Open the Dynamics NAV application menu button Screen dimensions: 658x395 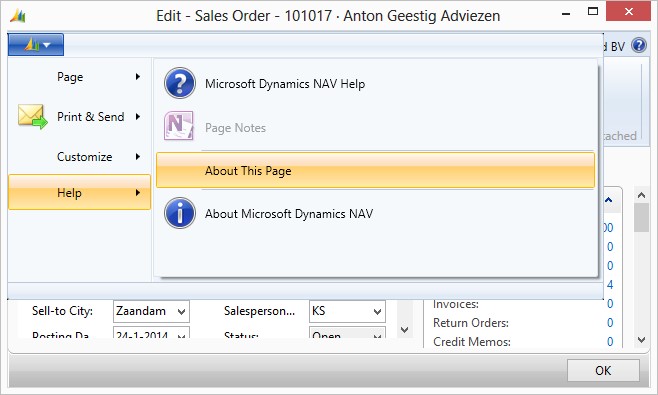(36, 44)
